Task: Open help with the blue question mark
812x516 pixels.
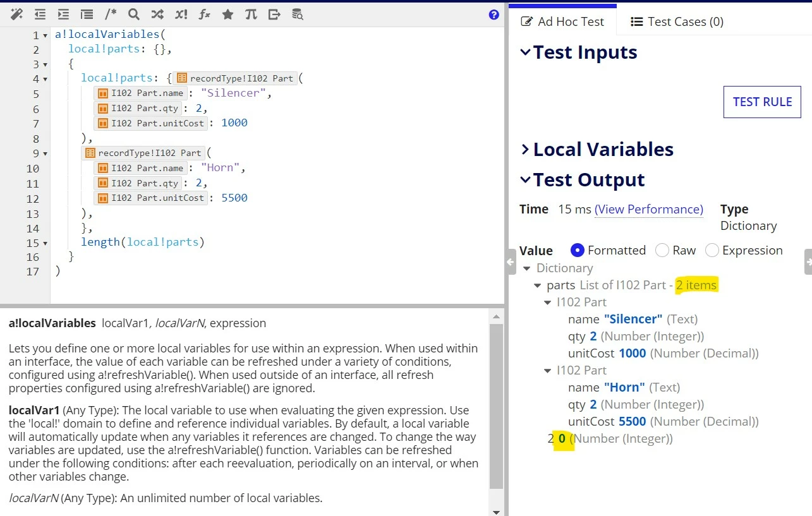Action: (494, 15)
